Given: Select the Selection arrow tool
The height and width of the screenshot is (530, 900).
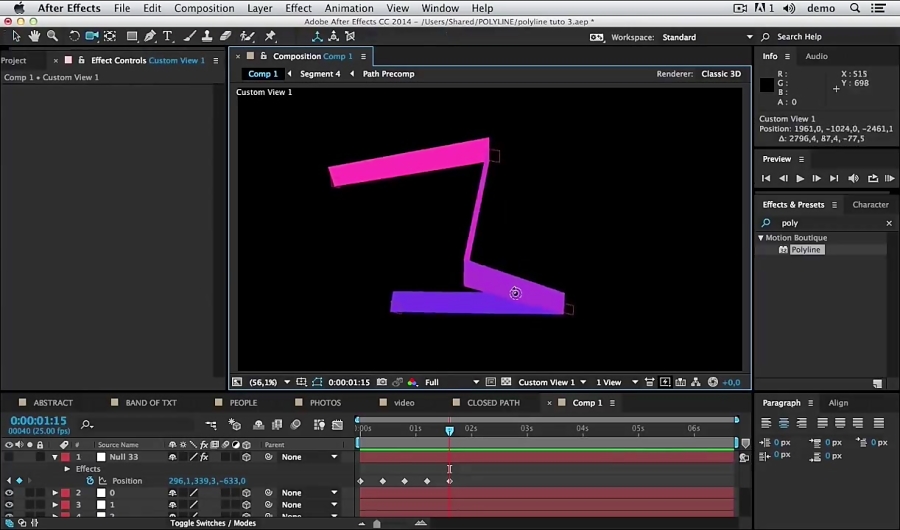Looking at the screenshot, I should (x=16, y=36).
